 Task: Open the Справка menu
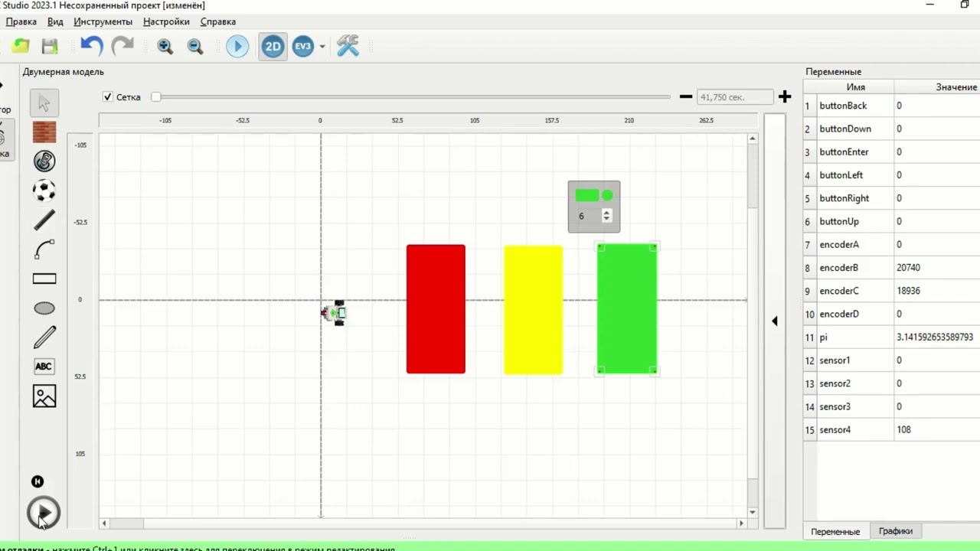click(218, 21)
